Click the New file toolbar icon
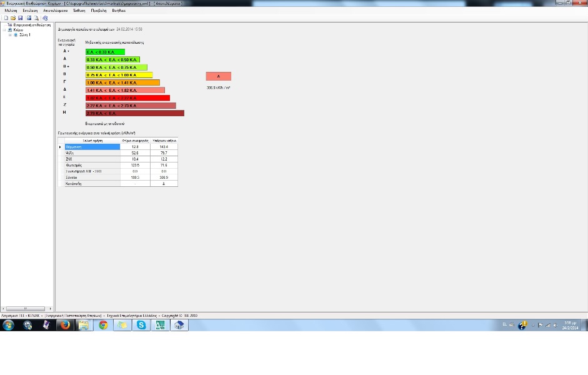The image size is (588, 375). (6, 18)
